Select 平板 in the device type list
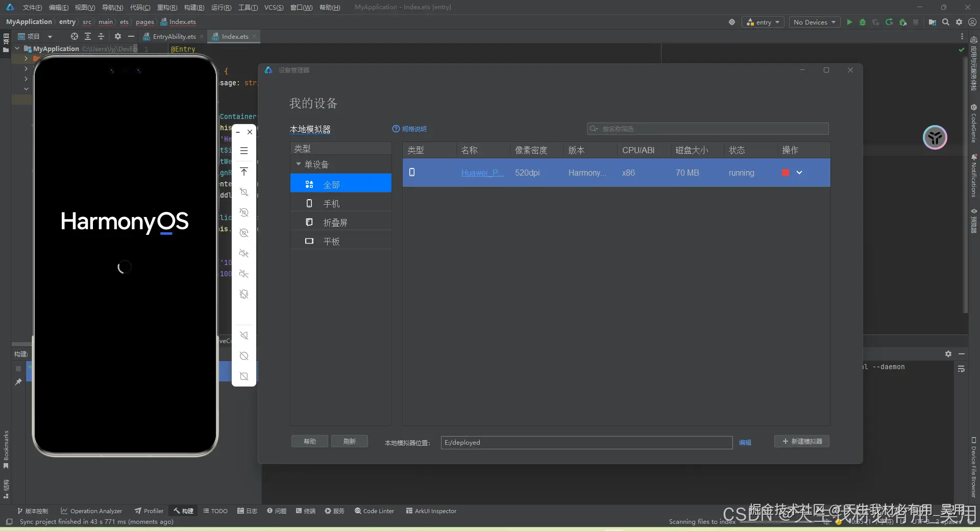 click(341, 241)
